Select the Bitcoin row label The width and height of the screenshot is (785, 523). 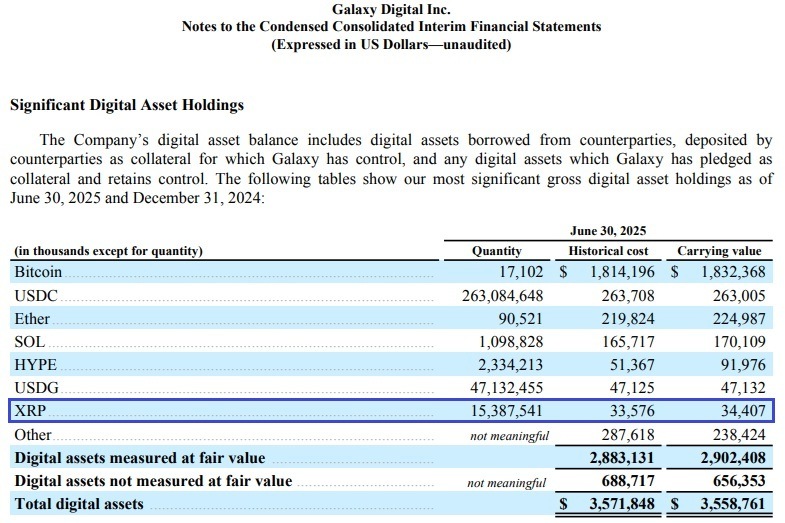coord(38,272)
